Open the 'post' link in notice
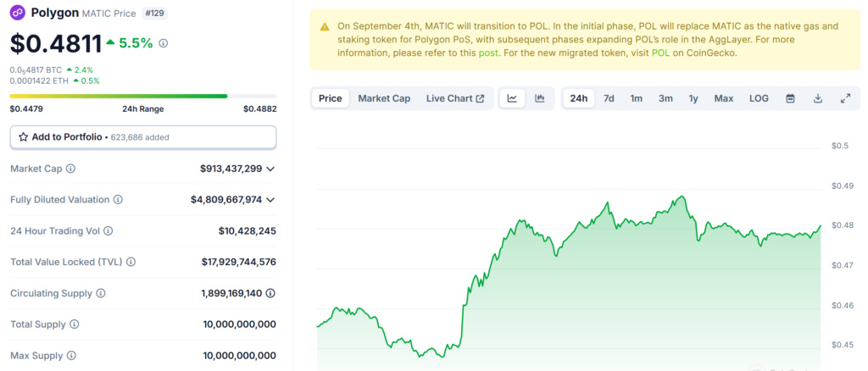Viewport: 868px width, 371px height. (x=490, y=53)
